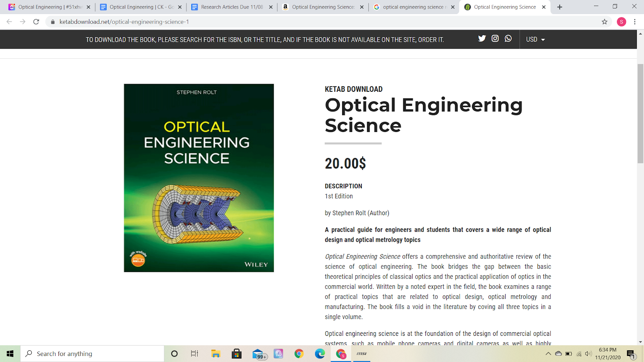The width and height of the screenshot is (644, 362).
Task: Open OneDrive cloud tray icon
Action: 558,354
